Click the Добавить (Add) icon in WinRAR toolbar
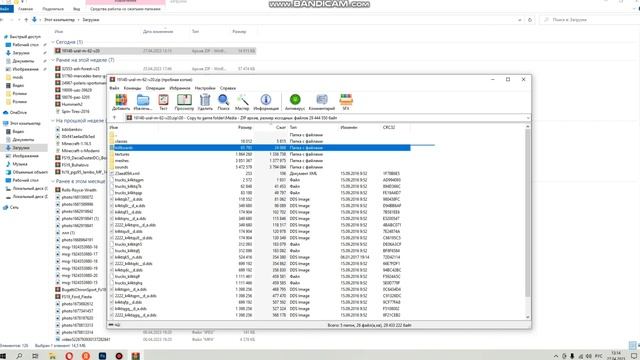 (x=121, y=100)
